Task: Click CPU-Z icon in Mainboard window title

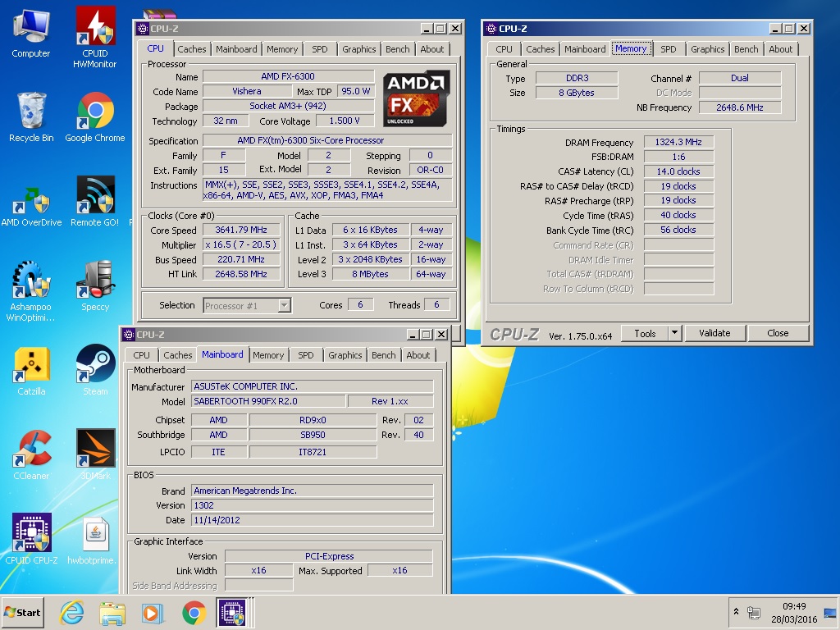Action: pos(129,335)
